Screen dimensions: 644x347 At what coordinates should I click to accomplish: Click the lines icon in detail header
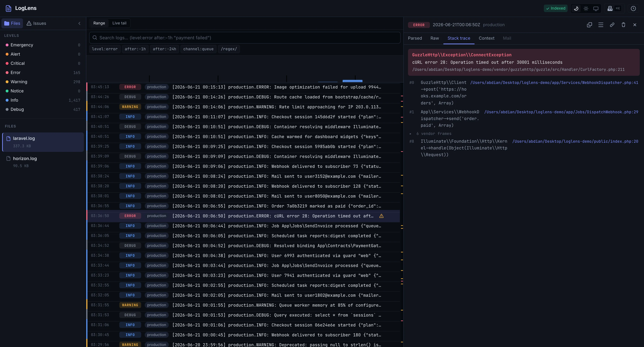point(601,25)
